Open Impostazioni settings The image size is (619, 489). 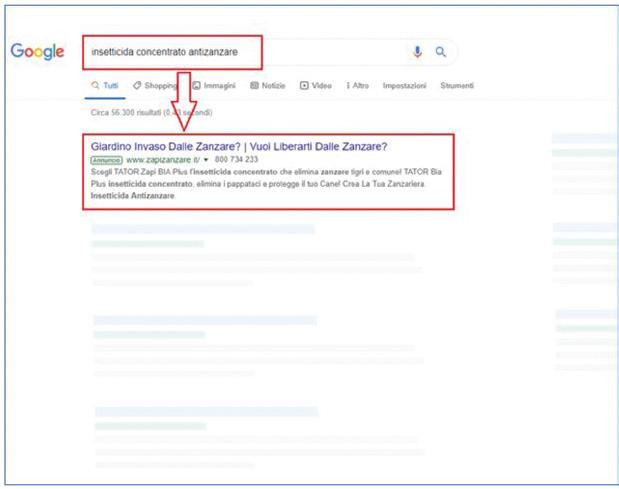(404, 85)
